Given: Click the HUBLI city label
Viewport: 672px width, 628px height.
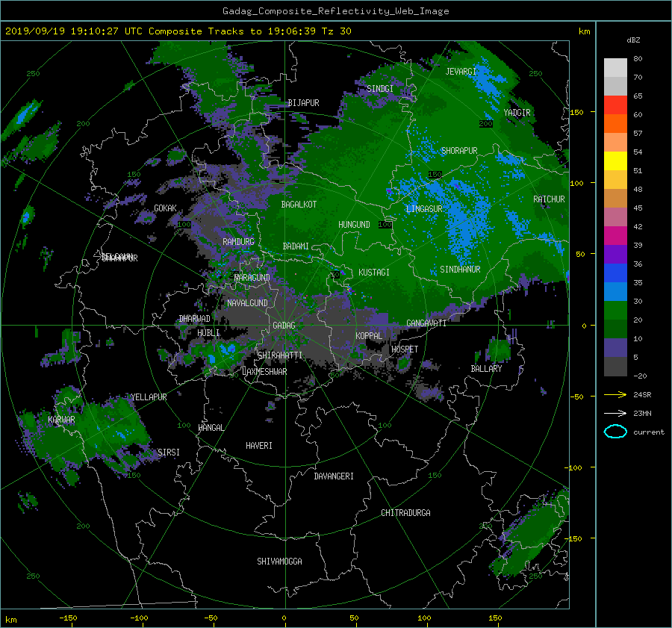Looking at the screenshot, I should pyautogui.click(x=208, y=333).
